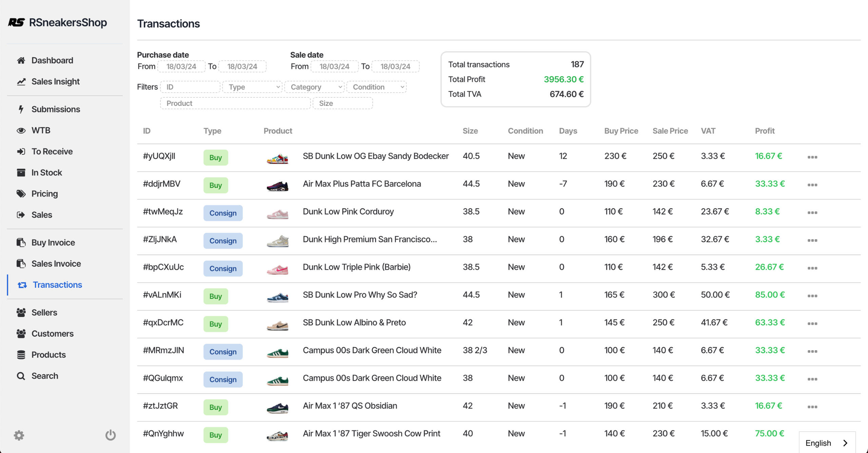The width and height of the screenshot is (868, 453).
Task: Expand the Type filter dropdown
Action: (x=252, y=87)
